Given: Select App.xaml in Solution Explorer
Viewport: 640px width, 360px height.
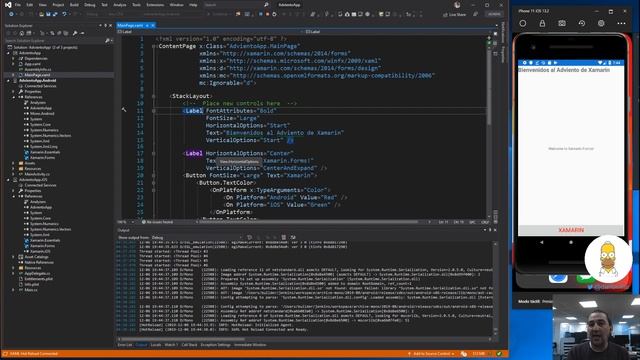Looking at the screenshot, I should tap(33, 64).
